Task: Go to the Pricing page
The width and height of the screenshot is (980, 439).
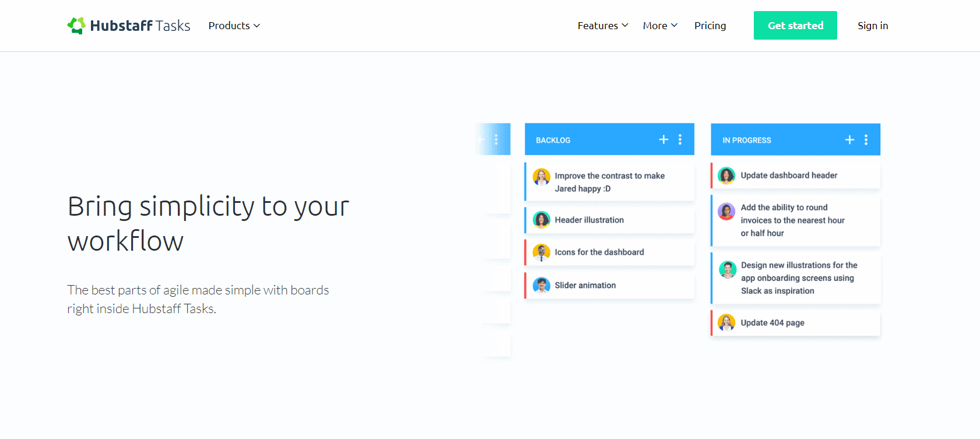Action: pyautogui.click(x=710, y=26)
